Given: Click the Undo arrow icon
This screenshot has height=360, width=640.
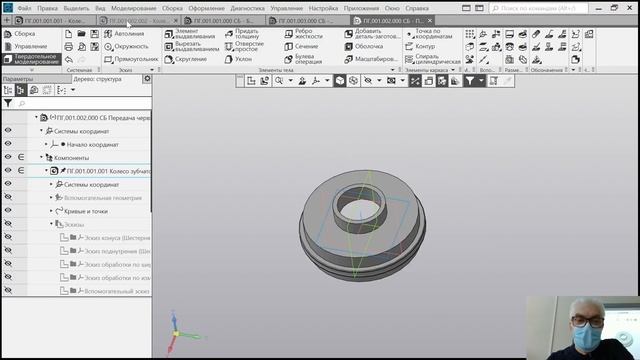Looking at the screenshot, I should point(69,60).
